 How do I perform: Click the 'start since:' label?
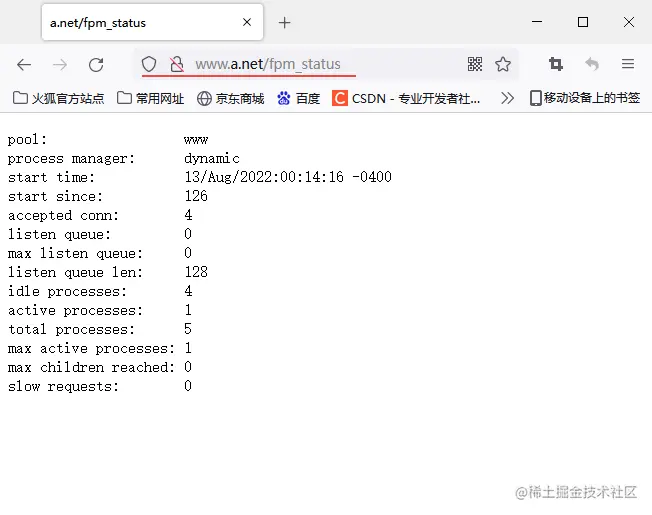click(x=55, y=196)
